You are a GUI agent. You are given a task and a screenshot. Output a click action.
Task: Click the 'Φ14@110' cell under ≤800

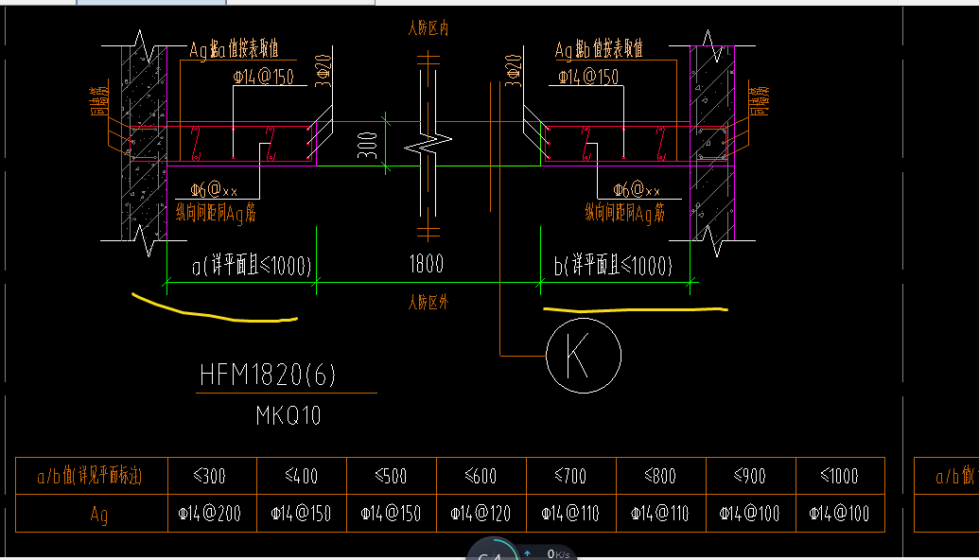pos(661,514)
